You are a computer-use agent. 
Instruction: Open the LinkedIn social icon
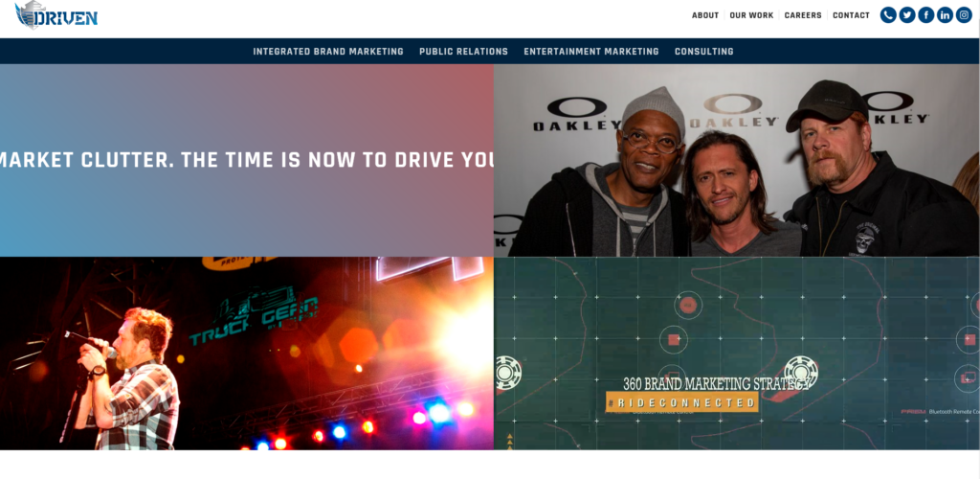point(945,15)
